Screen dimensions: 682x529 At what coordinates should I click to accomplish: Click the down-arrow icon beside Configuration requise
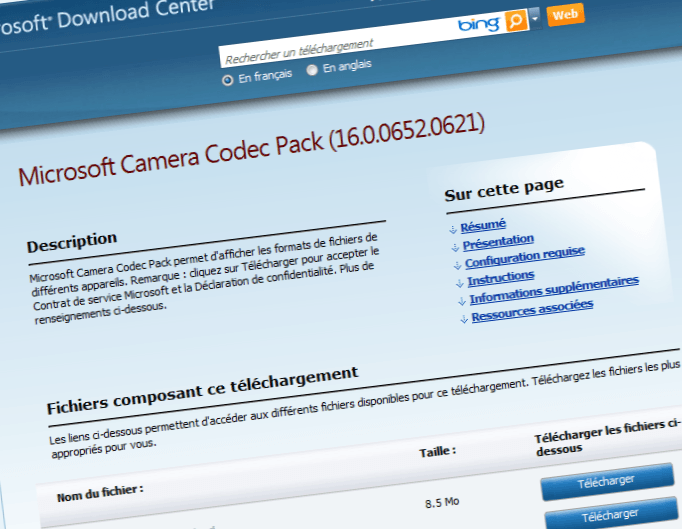[458, 265]
